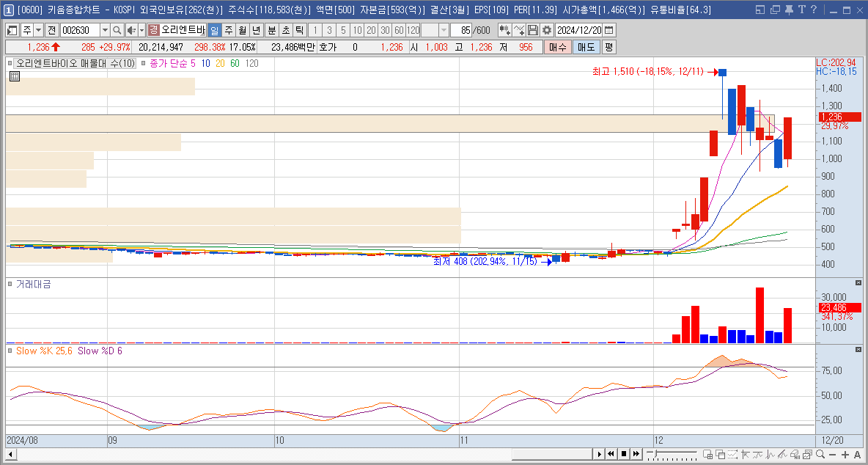Click the bar count input showing 85
Viewport: 868px width, 465px height.
(x=462, y=31)
